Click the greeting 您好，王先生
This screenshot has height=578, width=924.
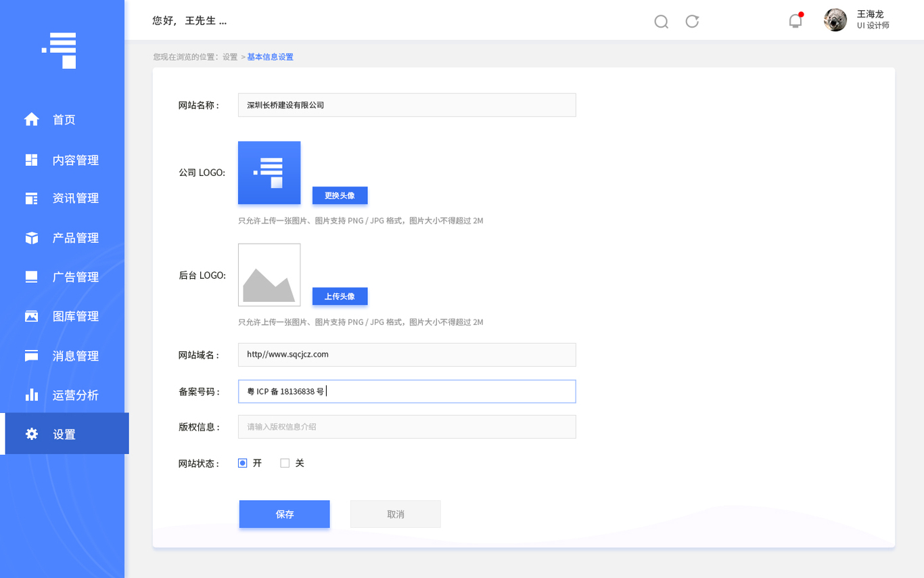pos(189,21)
